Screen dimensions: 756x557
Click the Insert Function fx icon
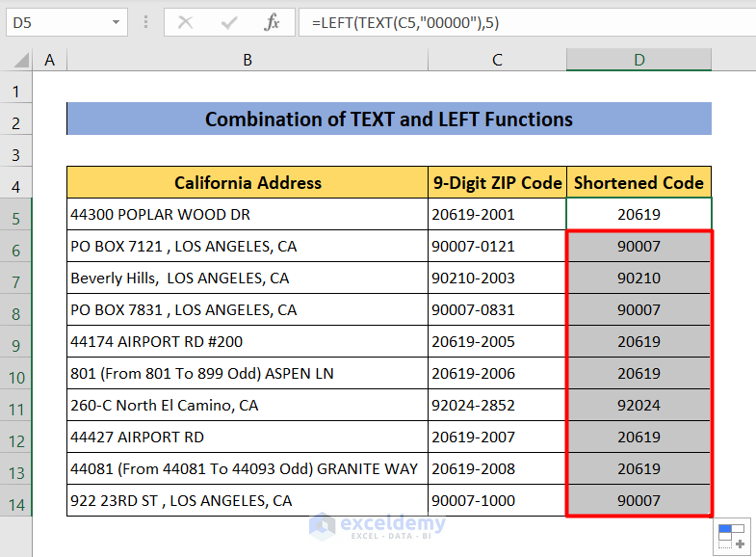[272, 22]
